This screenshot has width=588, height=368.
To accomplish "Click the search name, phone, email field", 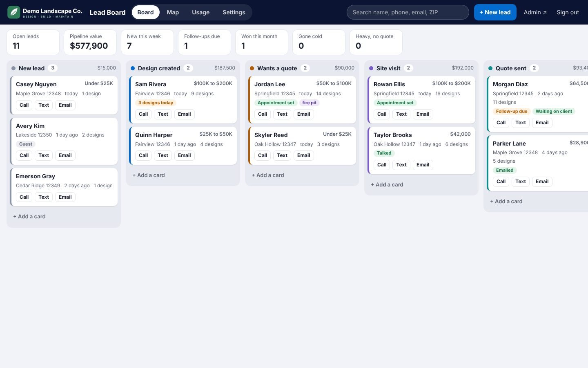I will tap(408, 12).
